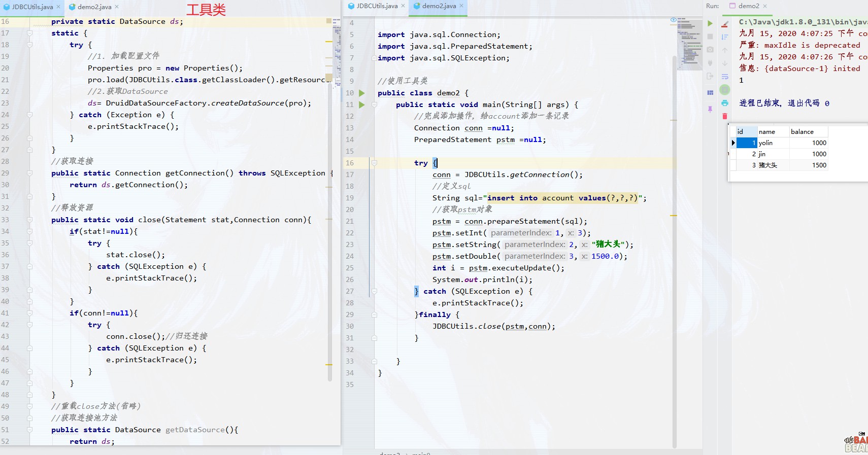This screenshot has width=868, height=455.
Task: Click the id column header in table
Action: click(747, 131)
